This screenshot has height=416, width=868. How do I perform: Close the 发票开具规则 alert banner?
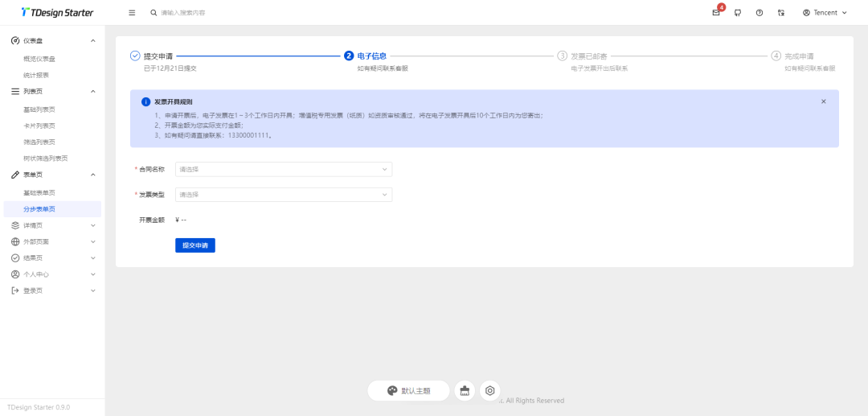(x=823, y=102)
